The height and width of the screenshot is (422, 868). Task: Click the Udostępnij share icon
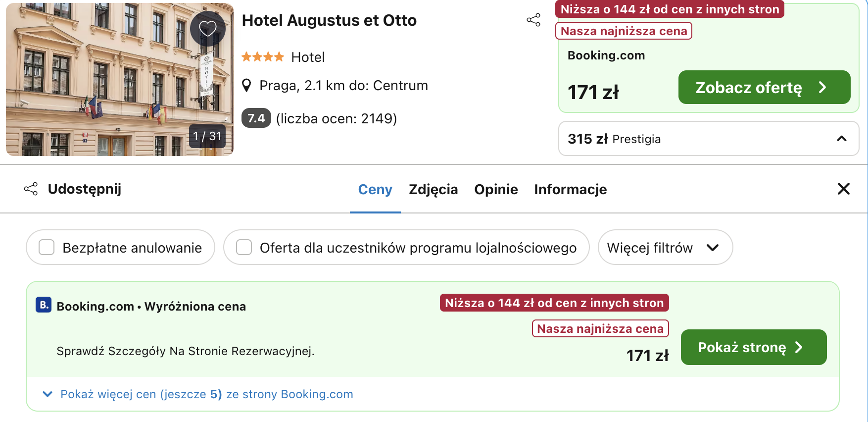(x=31, y=189)
